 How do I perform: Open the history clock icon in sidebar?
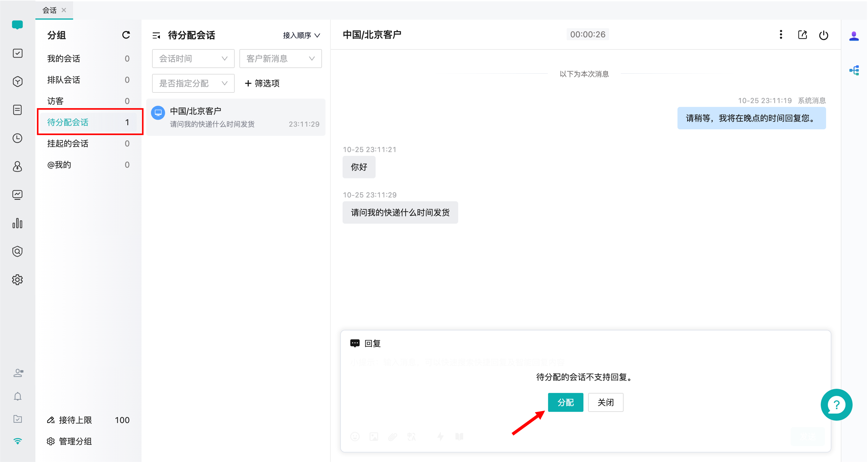tap(18, 138)
